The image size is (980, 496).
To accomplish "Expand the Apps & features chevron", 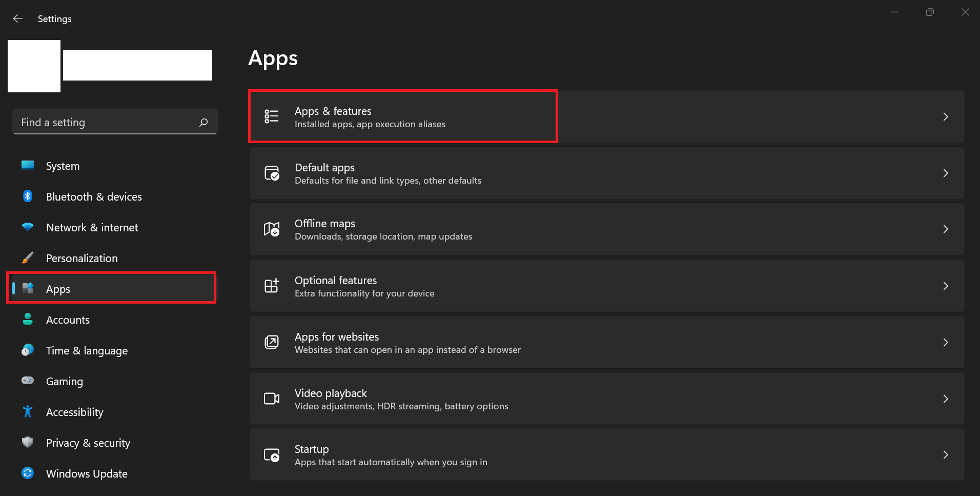I will tap(946, 116).
